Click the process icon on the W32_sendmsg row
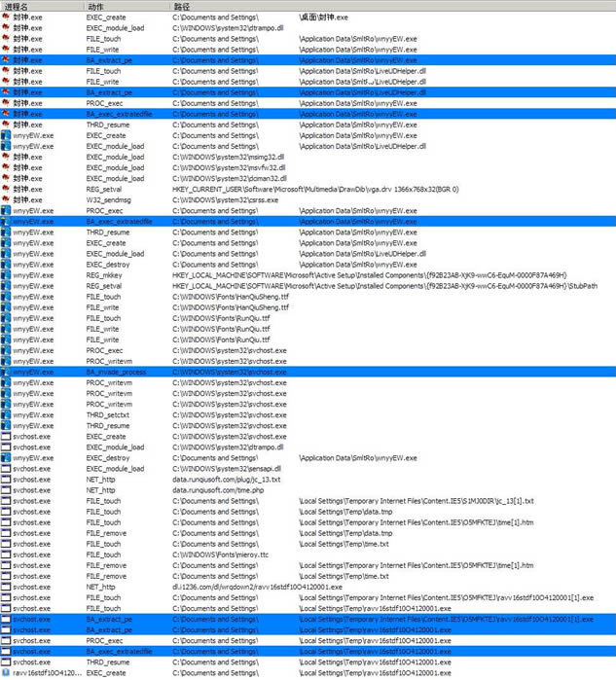This screenshot has width=616, height=680. pos(6,199)
